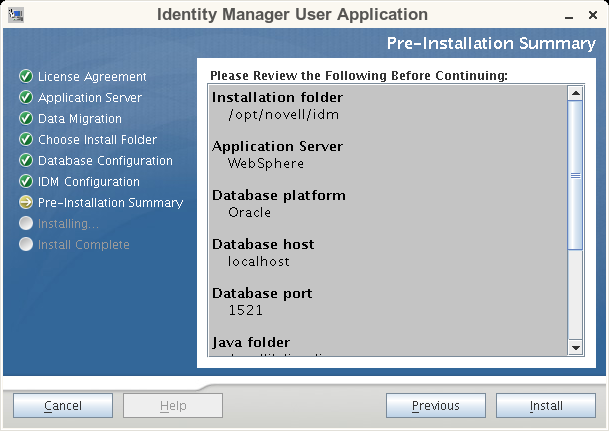Image resolution: width=609 pixels, height=431 pixels.
Task: Click the Installation folder path text
Action: coord(268,114)
